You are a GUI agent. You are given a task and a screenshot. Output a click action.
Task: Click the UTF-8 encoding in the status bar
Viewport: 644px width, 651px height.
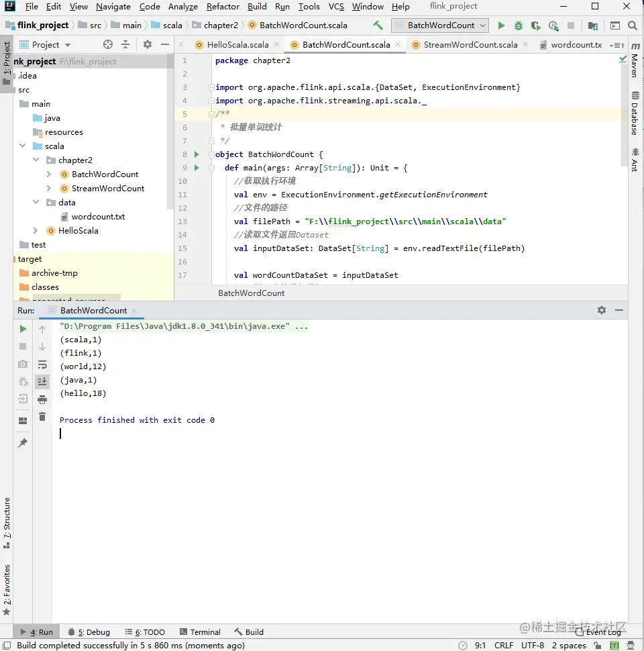point(533,645)
